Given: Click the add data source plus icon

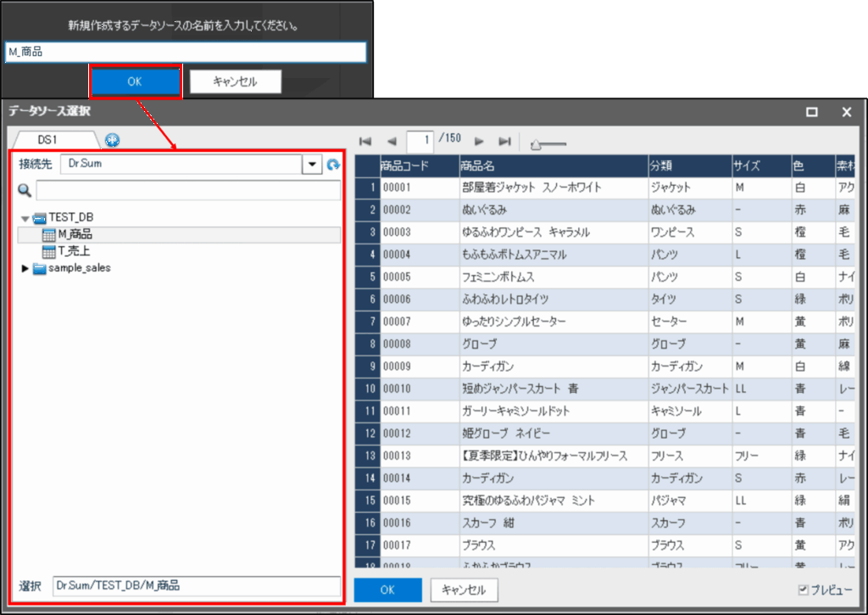Looking at the screenshot, I should point(112,140).
